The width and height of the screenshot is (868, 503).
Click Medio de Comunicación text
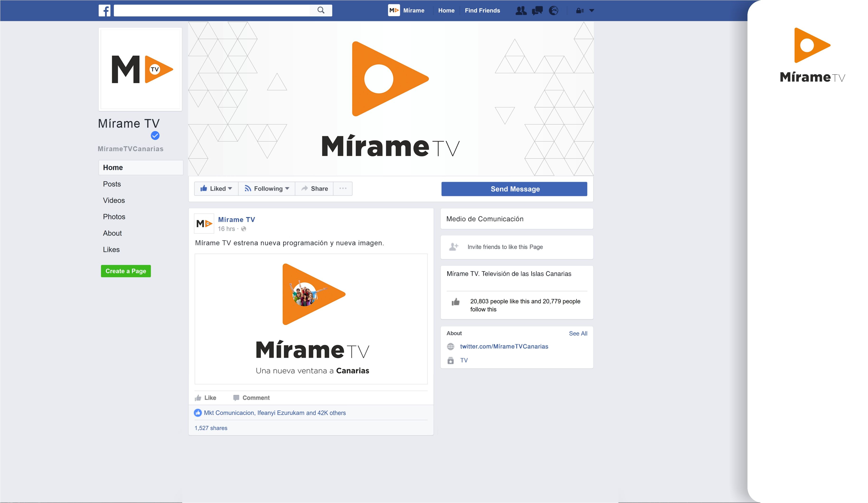[x=485, y=219]
